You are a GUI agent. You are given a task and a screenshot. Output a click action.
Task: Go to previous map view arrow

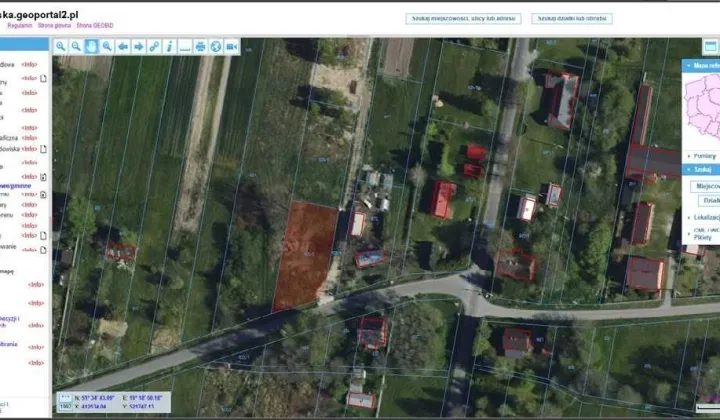[123, 46]
